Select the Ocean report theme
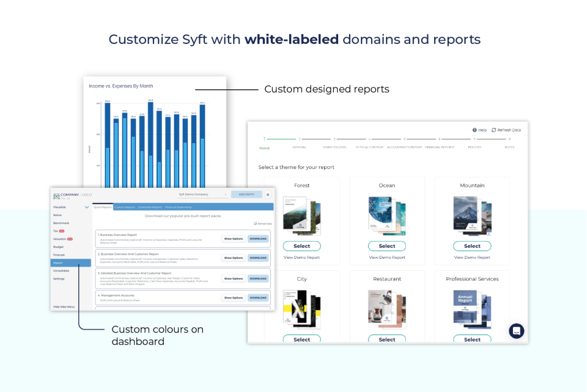The image size is (587, 392). click(387, 246)
